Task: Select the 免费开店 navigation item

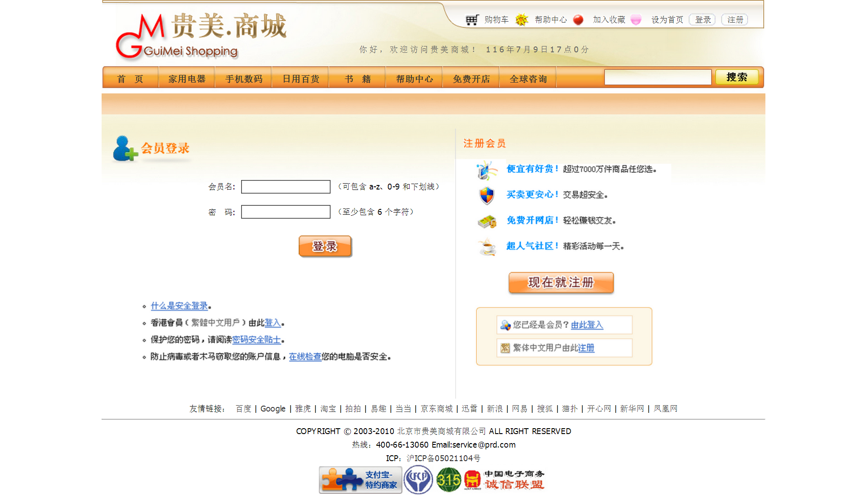Action: 471,79
